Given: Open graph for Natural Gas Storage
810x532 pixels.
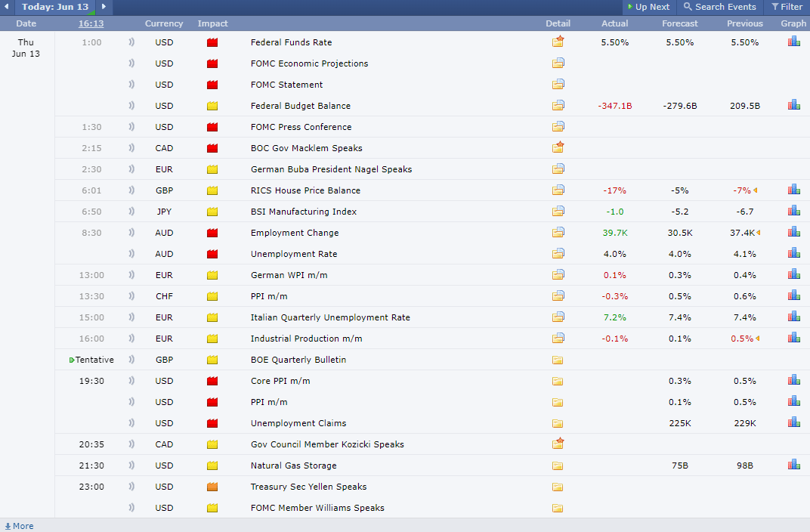Looking at the screenshot, I should (794, 466).
